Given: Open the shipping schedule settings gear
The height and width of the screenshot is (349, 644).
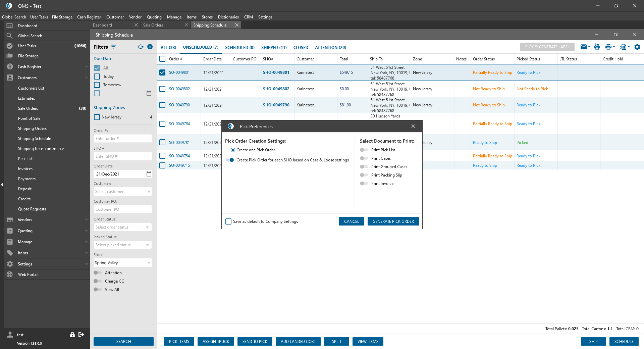Looking at the screenshot, I should click(x=637, y=47).
